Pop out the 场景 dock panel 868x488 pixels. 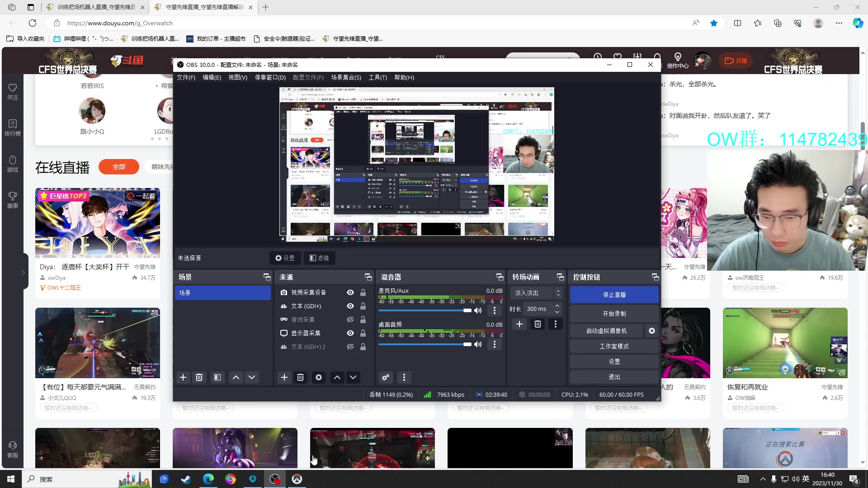tap(267, 277)
